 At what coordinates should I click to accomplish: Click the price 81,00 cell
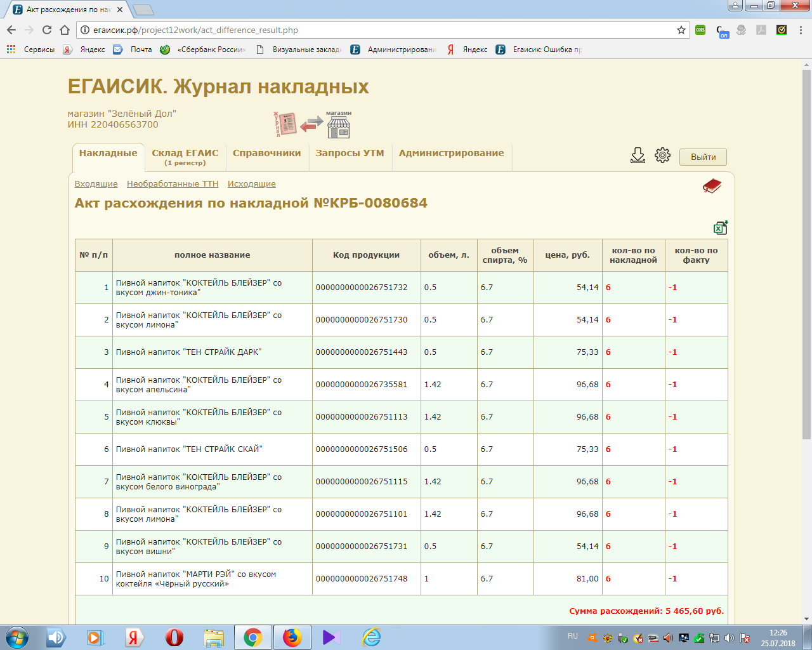pyautogui.click(x=567, y=579)
